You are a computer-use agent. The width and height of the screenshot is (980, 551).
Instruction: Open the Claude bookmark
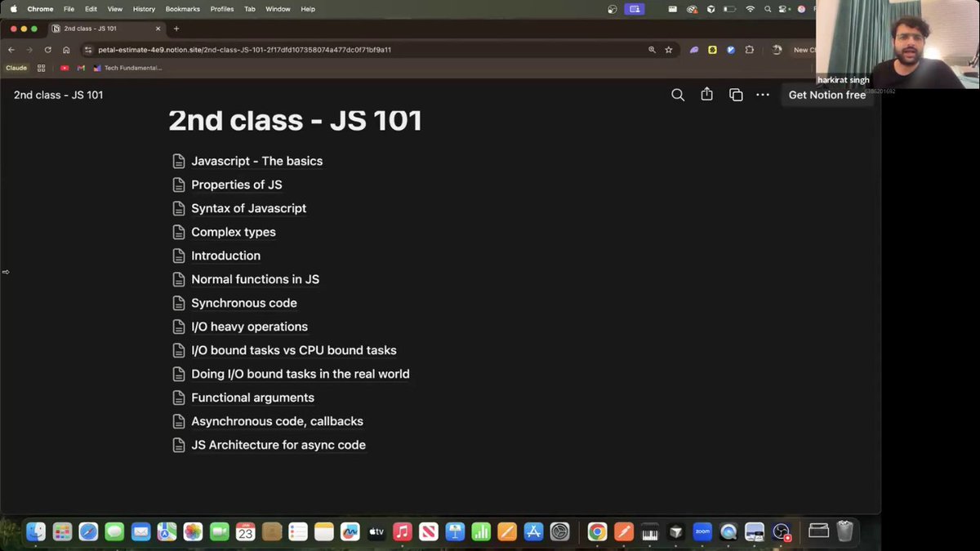coord(16,68)
